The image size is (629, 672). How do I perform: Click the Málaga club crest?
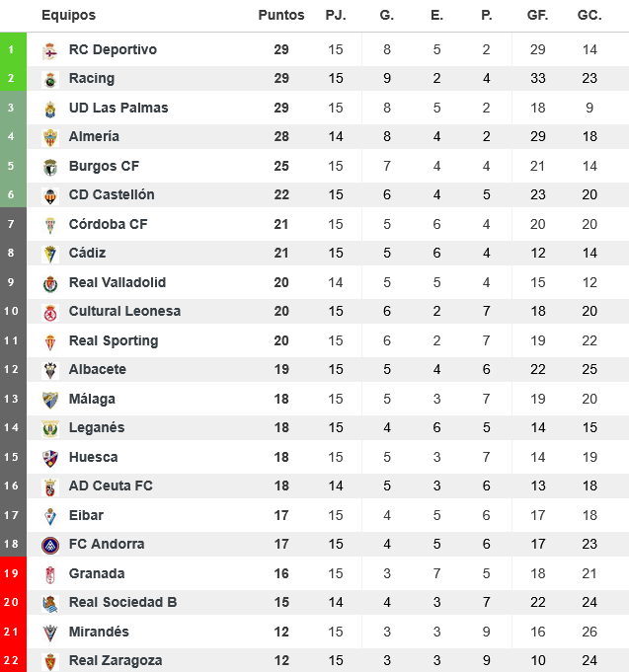click(50, 400)
